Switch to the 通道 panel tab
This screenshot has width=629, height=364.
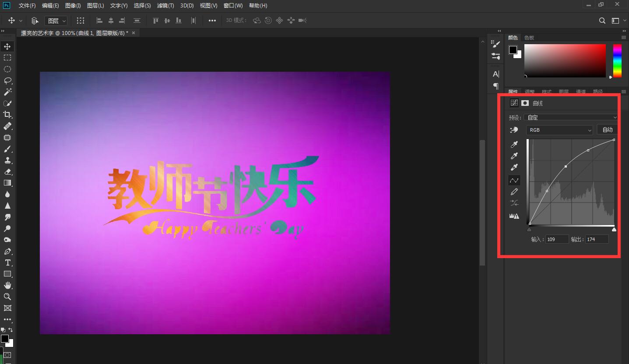tap(580, 91)
